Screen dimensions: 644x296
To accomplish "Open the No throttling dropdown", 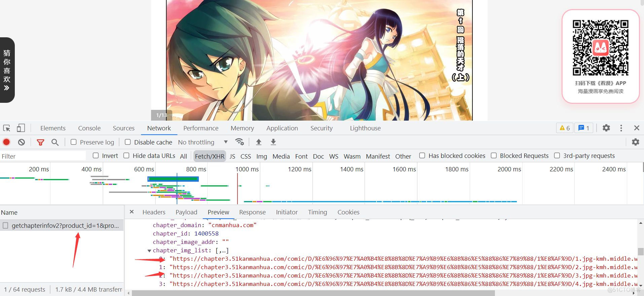I will [x=203, y=142].
